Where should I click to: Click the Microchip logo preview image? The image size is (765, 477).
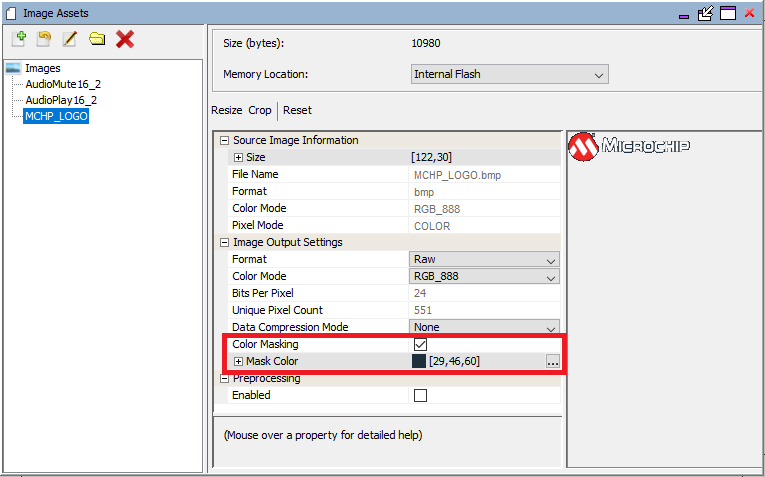(x=629, y=148)
